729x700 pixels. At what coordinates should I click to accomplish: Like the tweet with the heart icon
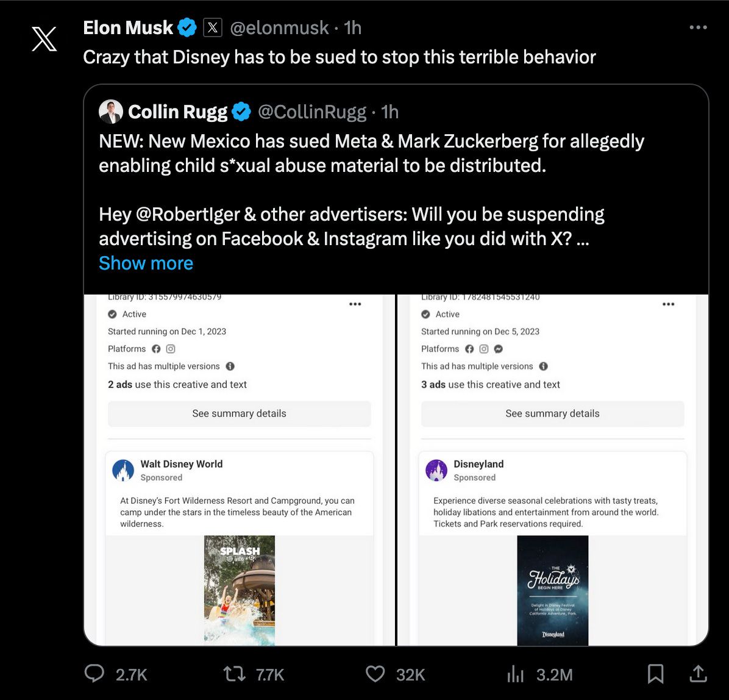(375, 674)
